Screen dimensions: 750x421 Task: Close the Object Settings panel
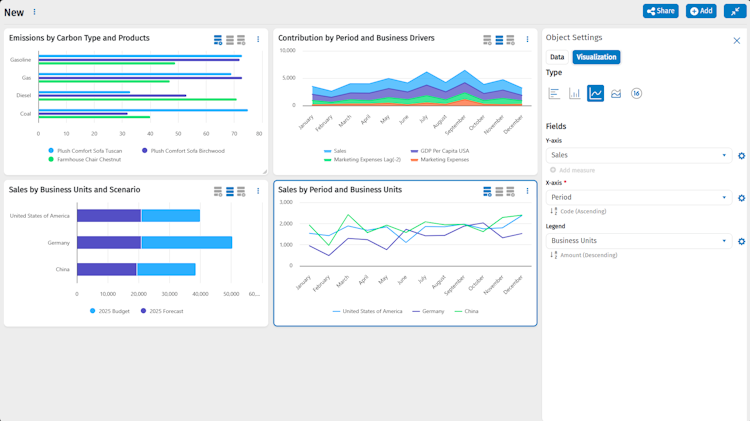[737, 41]
